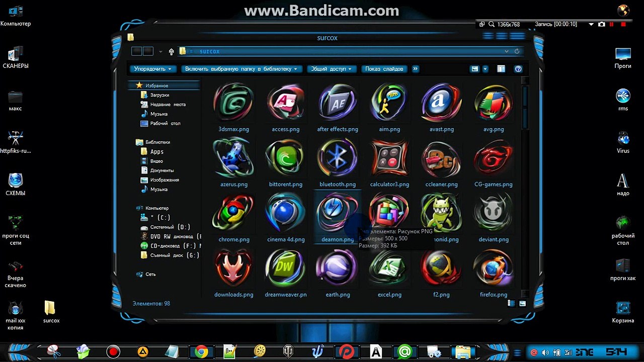Screen dimensions: 644x362
Task: Open the World of Tanks taskbar icon
Action: [289, 351]
